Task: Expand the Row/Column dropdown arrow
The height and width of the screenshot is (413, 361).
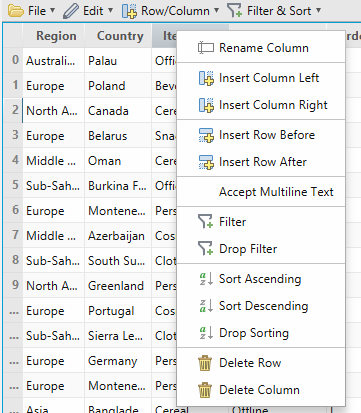Action: point(216,10)
